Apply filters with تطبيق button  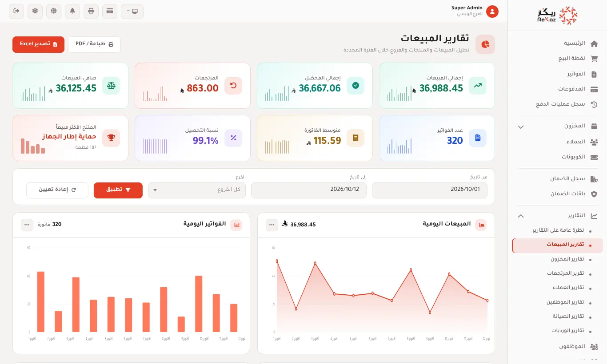point(118,190)
